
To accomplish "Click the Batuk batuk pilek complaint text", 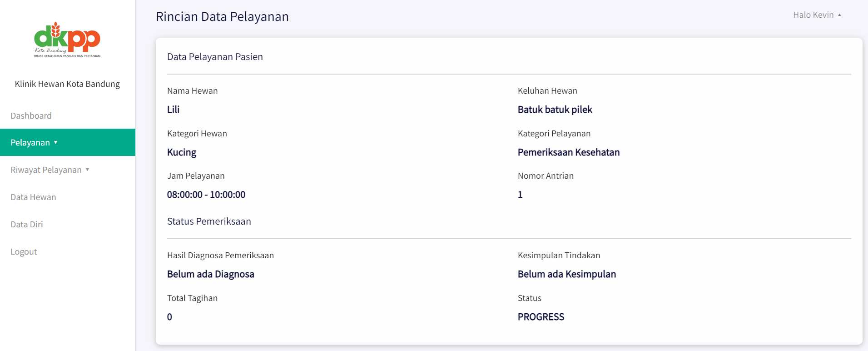I will click(555, 110).
